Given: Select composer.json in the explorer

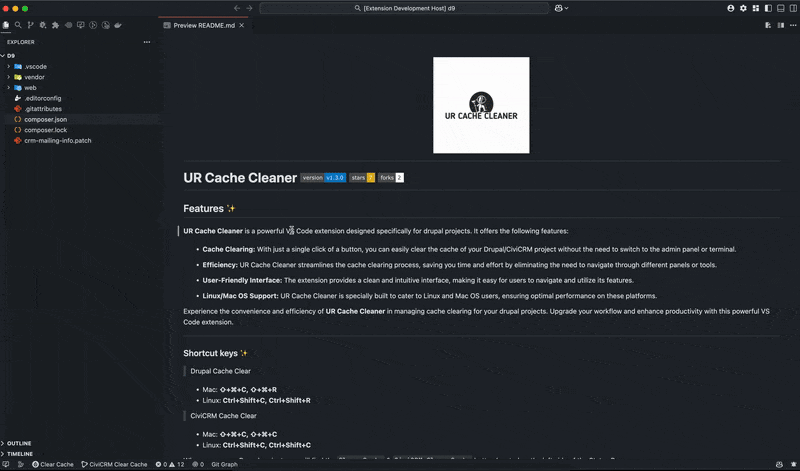Looking at the screenshot, I should (45, 119).
